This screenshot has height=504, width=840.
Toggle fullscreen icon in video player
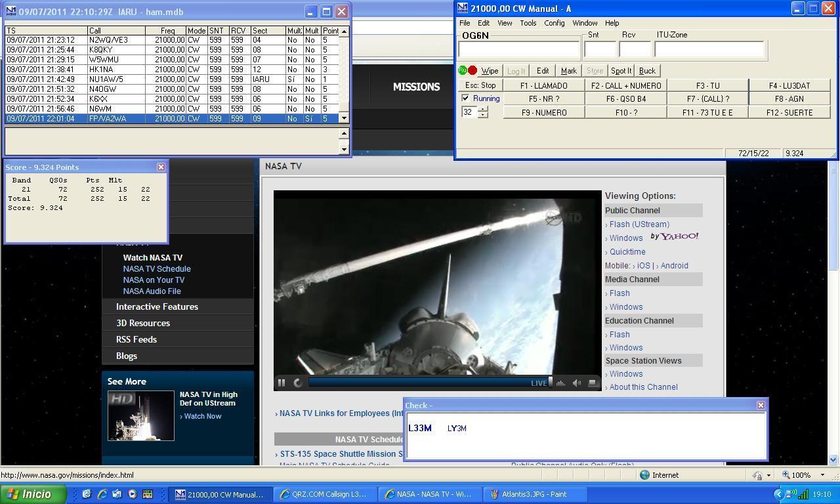(x=593, y=383)
